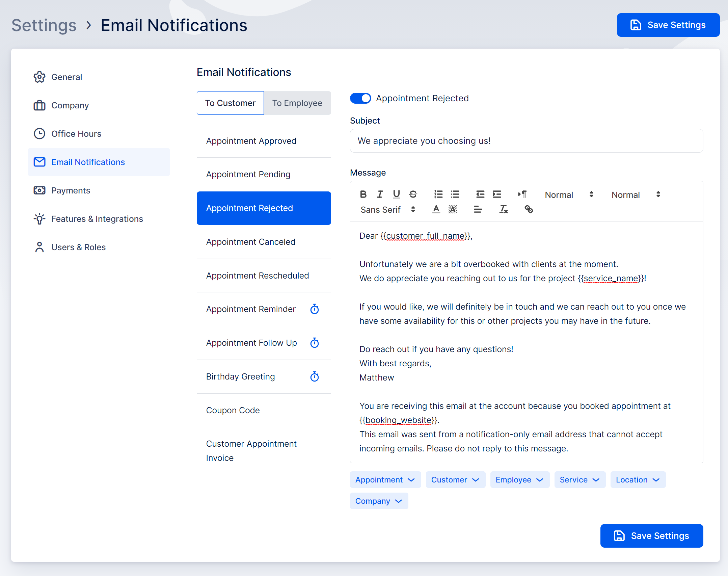The width and height of the screenshot is (728, 576).
Task: Open the Payments settings section
Action: [x=71, y=190]
